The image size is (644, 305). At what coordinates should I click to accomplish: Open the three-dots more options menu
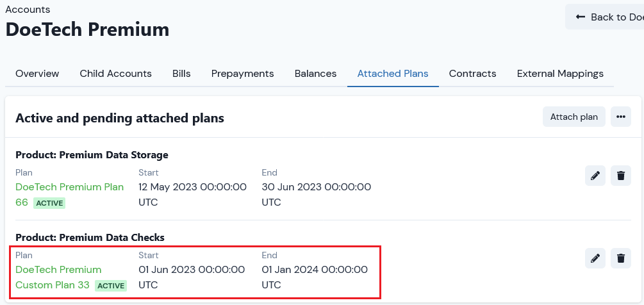point(620,117)
